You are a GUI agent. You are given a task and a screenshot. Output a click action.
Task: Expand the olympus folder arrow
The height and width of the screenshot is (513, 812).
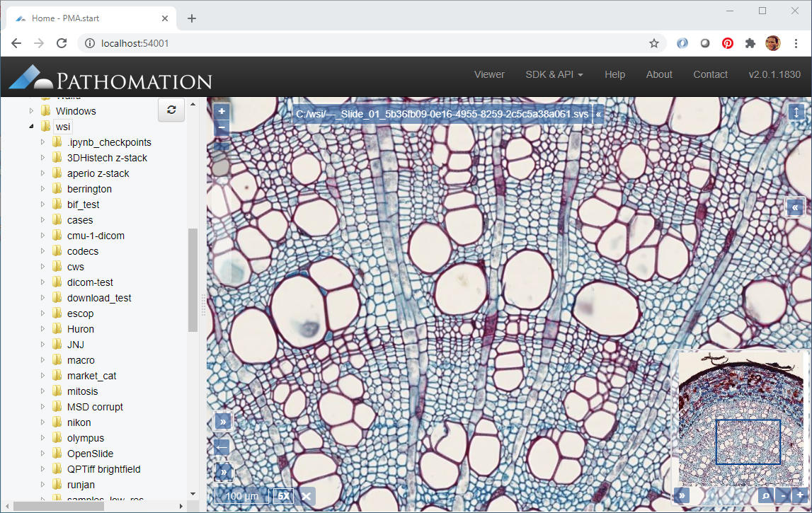[42, 438]
